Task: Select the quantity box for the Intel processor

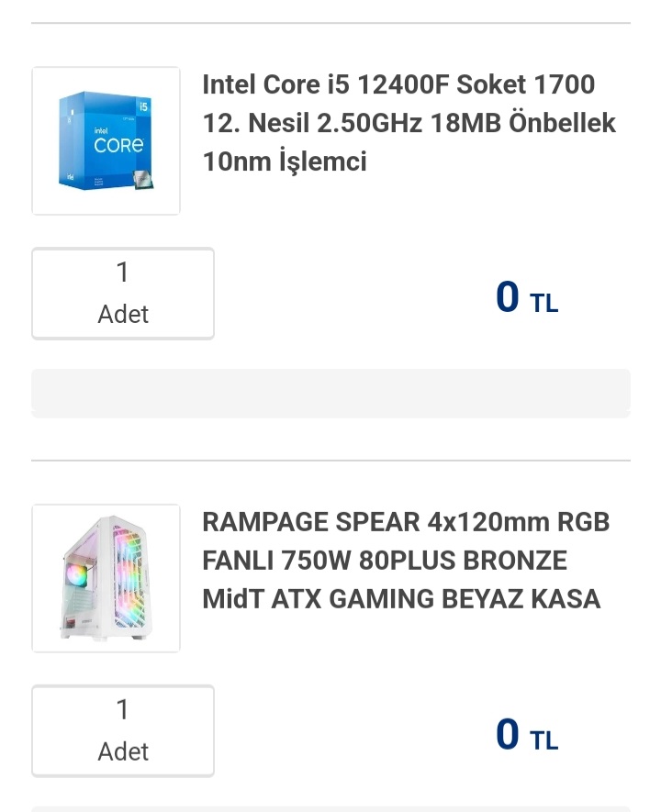Action: 123,294
